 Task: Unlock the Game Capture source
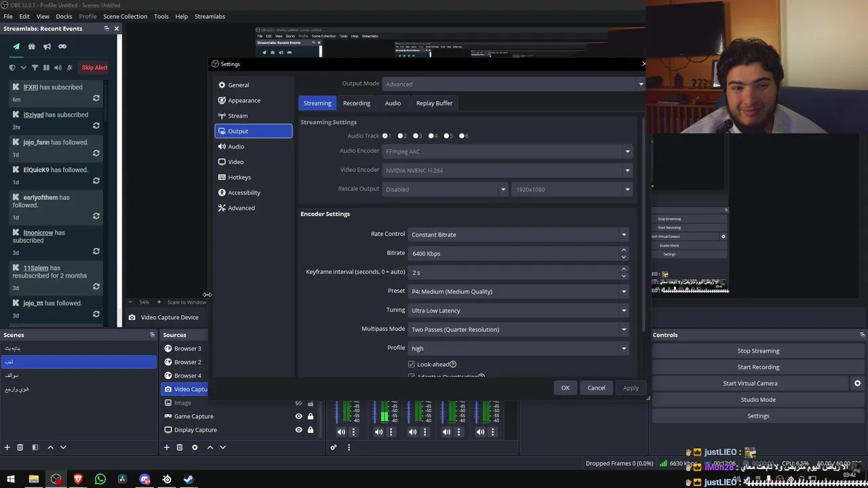tap(311, 416)
